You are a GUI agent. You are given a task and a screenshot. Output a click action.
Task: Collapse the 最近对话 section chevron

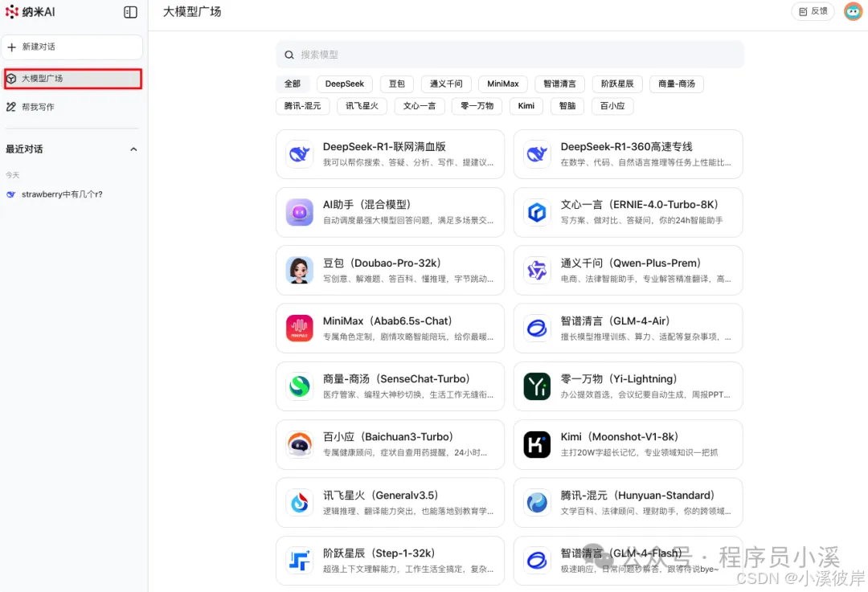click(x=133, y=149)
